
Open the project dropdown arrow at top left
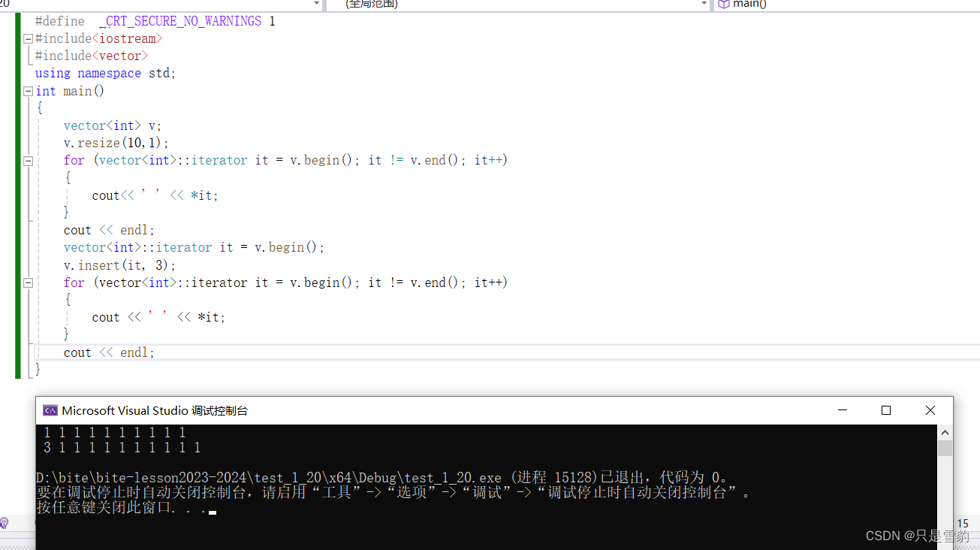point(316,4)
